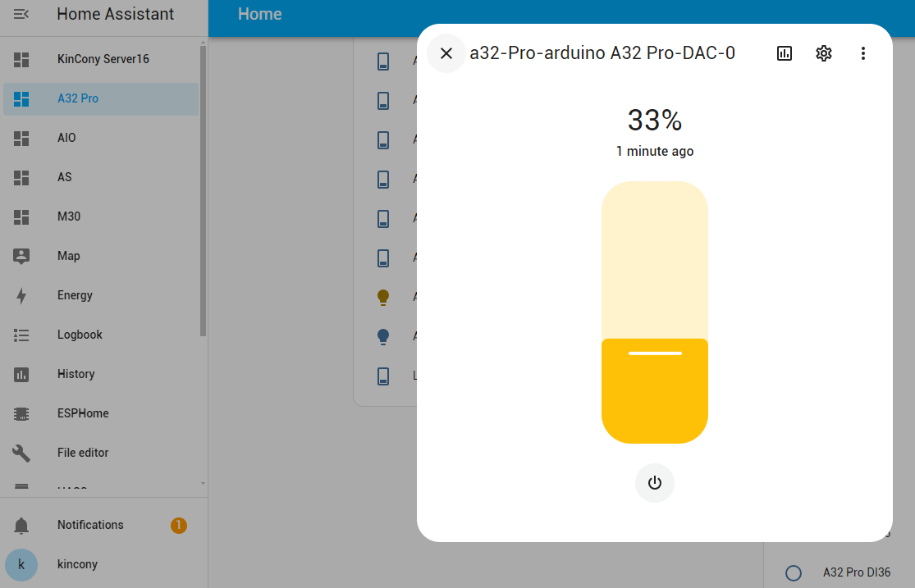Open the history graph icon in dialog

(x=785, y=53)
